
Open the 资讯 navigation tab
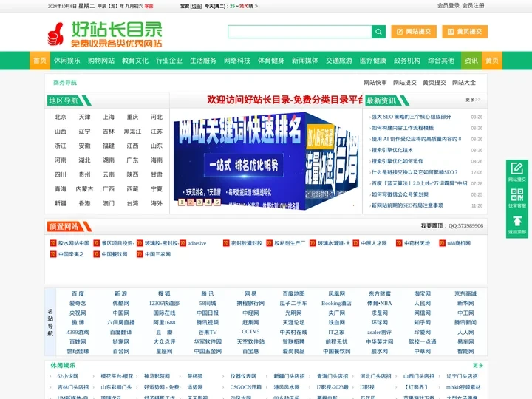(x=471, y=61)
